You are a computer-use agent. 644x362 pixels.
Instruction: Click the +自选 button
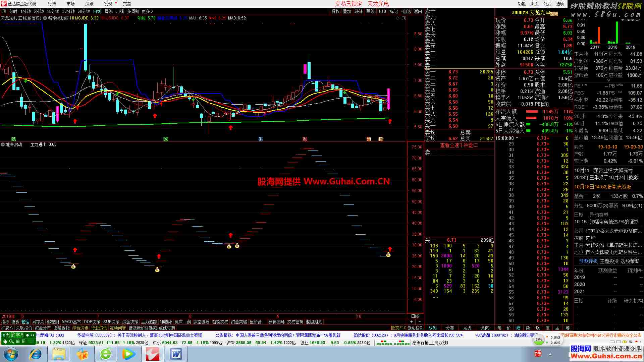[406, 11]
